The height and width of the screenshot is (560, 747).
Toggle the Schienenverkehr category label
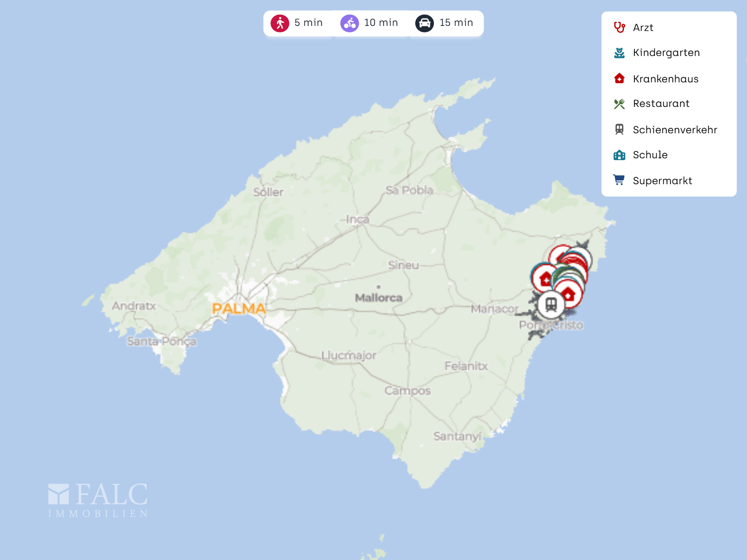tap(675, 130)
